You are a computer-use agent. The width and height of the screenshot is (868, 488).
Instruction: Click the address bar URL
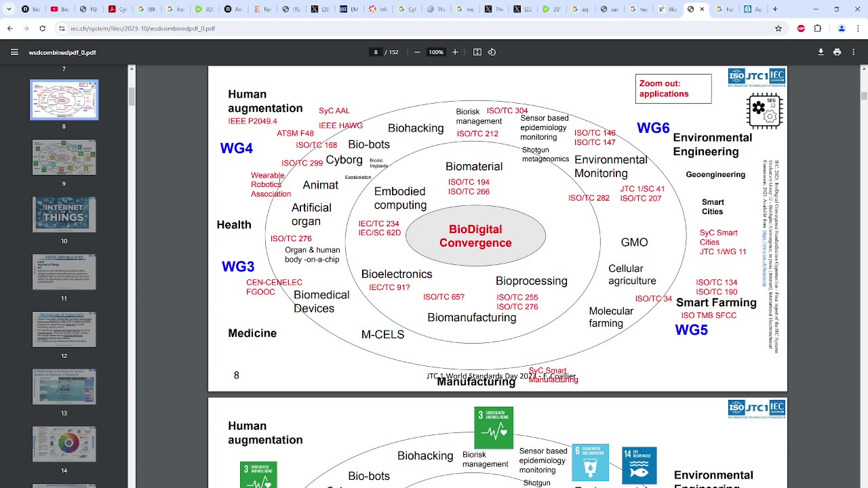143,28
